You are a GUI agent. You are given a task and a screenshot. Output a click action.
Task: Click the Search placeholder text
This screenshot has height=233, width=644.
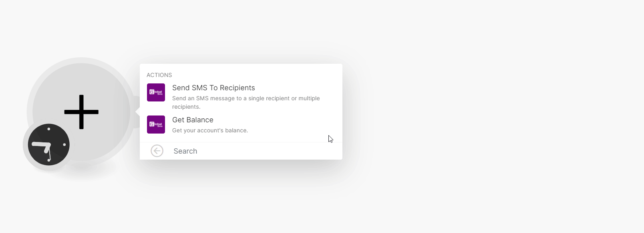click(185, 151)
